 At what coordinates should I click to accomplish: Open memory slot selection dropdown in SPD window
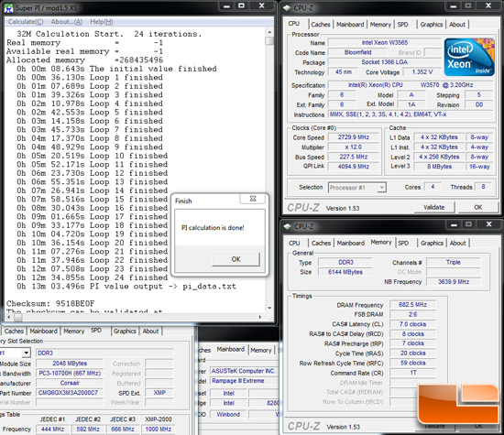pyautogui.click(x=26, y=353)
